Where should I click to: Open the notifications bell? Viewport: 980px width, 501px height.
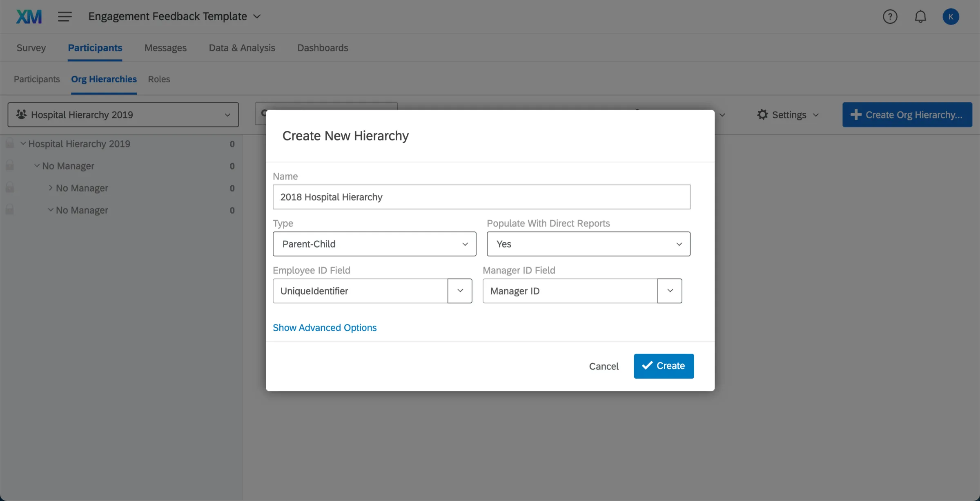pos(920,16)
